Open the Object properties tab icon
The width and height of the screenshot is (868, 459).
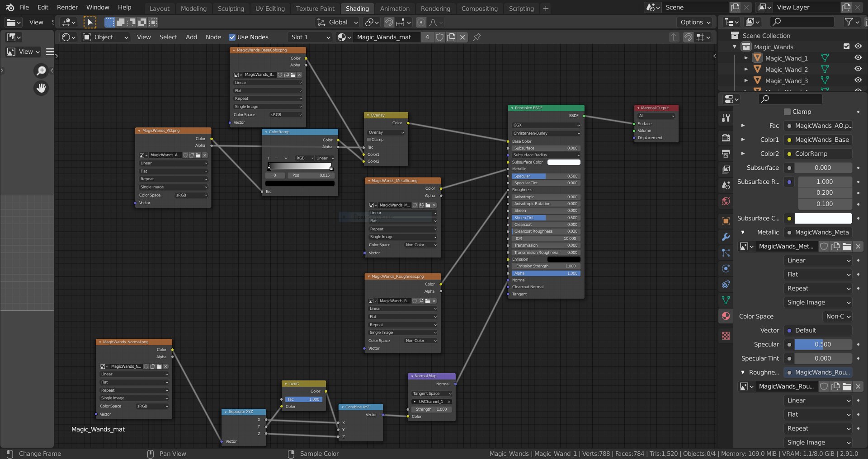pyautogui.click(x=726, y=221)
